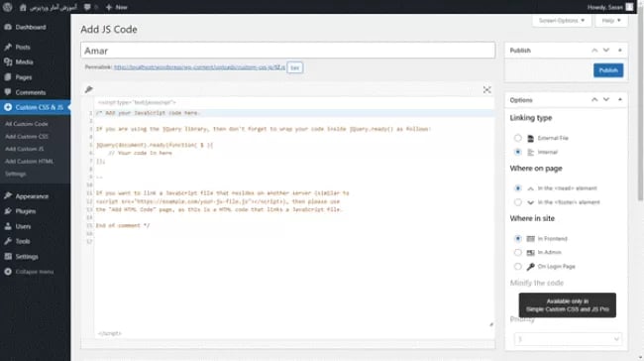Screen dimensions: 644x361
Task: Click the Appearance brush icon
Action: pos(8,195)
